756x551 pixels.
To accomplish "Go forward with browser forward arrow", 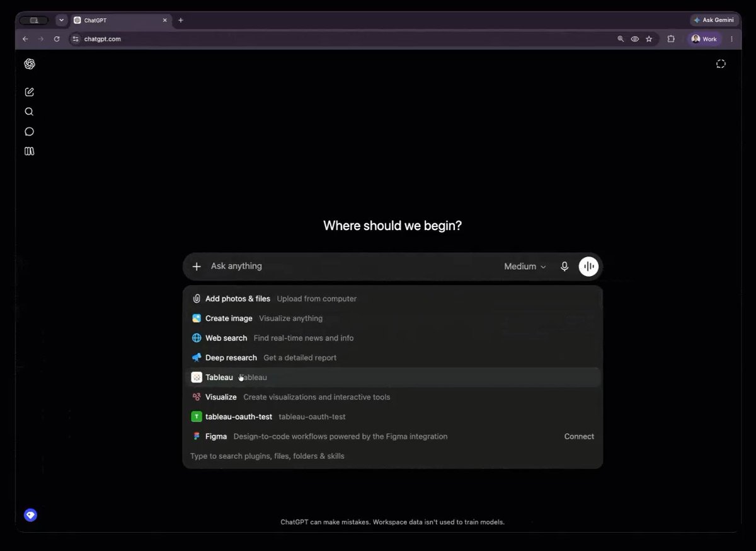I will (x=41, y=39).
